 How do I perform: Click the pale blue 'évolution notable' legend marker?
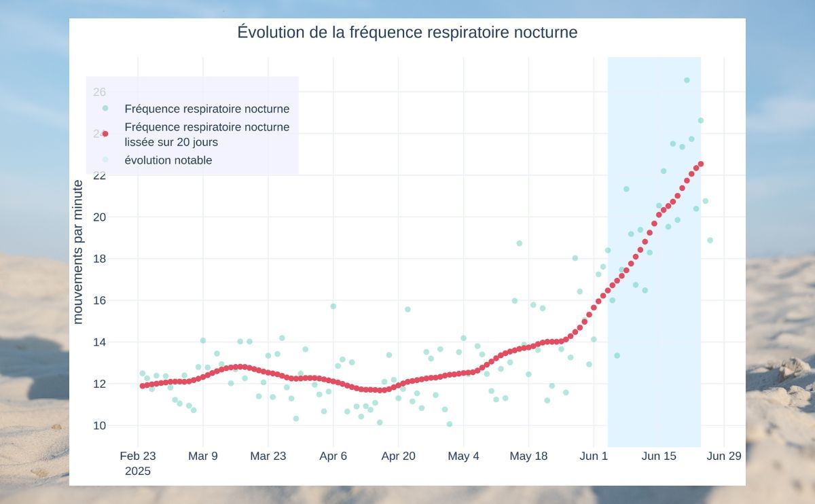(x=105, y=160)
